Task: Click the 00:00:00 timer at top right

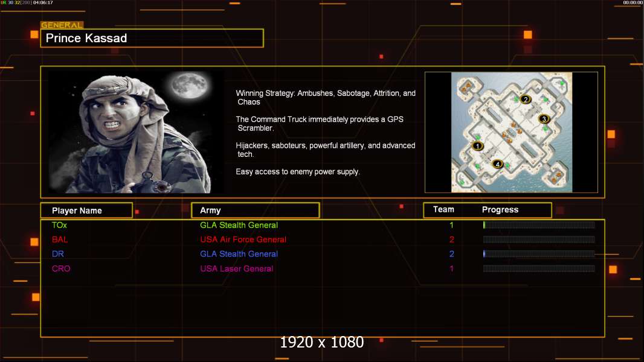Action: coord(633,2)
